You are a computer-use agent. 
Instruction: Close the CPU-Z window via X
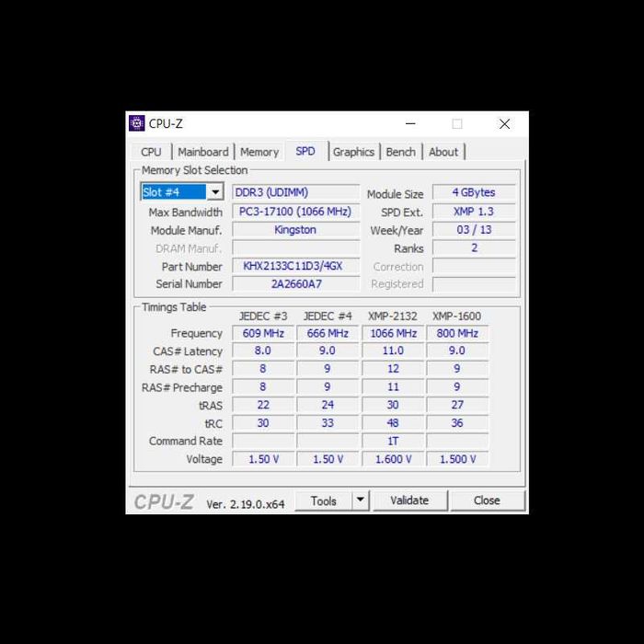[505, 123]
